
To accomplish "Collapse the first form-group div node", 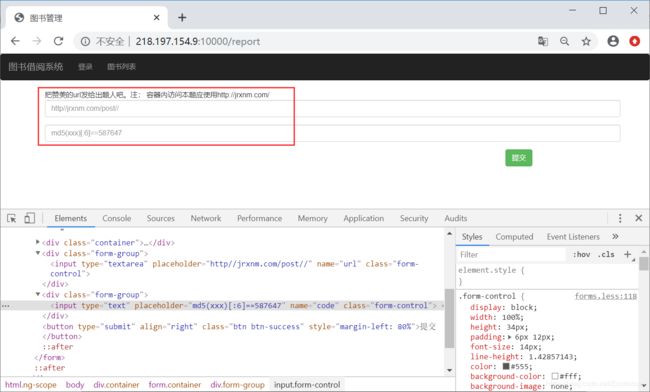I will 38,253.
